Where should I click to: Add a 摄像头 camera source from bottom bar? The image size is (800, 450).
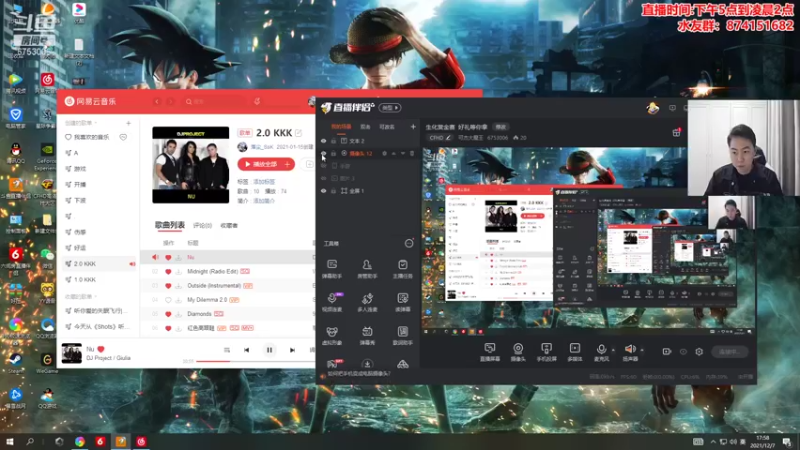point(518,352)
